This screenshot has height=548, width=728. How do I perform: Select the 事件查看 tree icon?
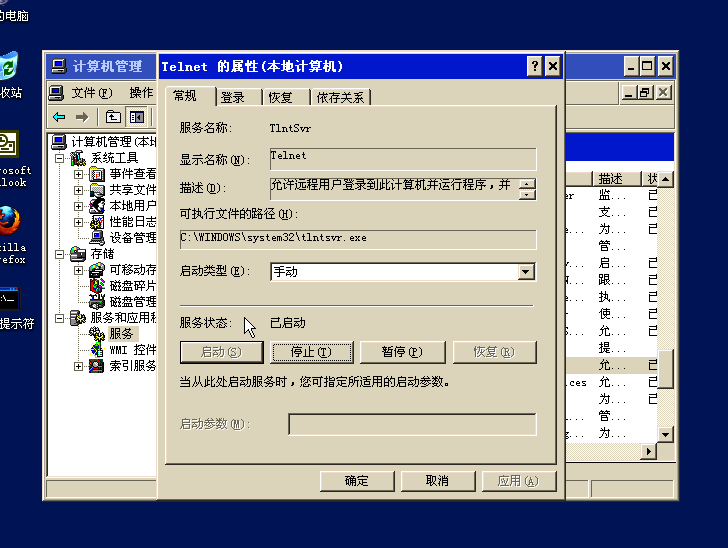click(97, 175)
